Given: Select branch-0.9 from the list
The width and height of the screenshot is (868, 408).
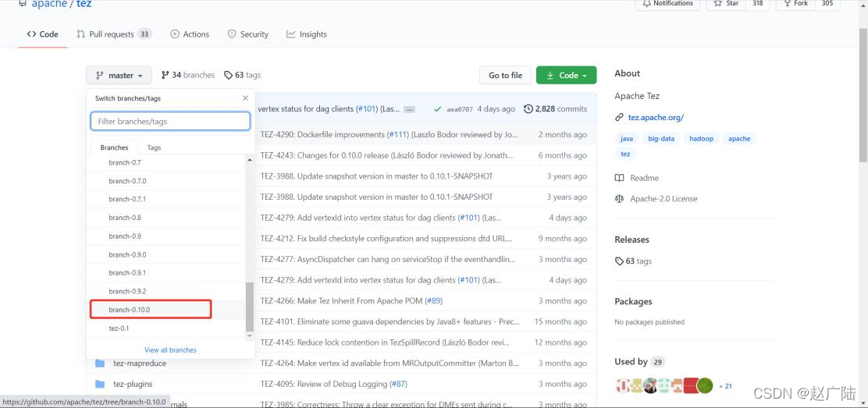Looking at the screenshot, I should pyautogui.click(x=166, y=236).
